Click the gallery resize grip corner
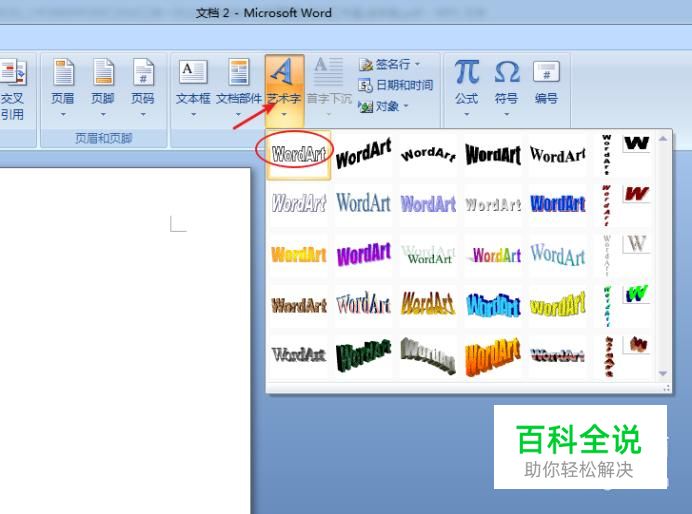 [666, 388]
